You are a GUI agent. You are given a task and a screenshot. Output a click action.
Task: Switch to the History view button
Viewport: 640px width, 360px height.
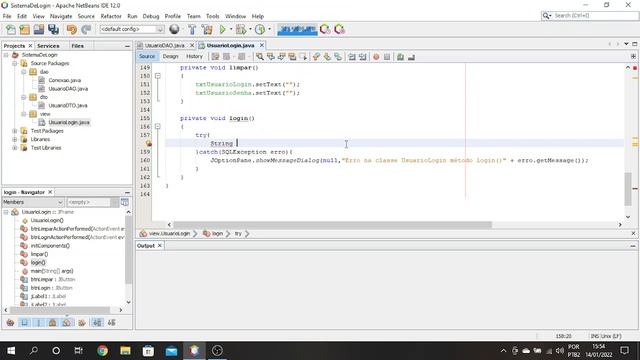[194, 57]
